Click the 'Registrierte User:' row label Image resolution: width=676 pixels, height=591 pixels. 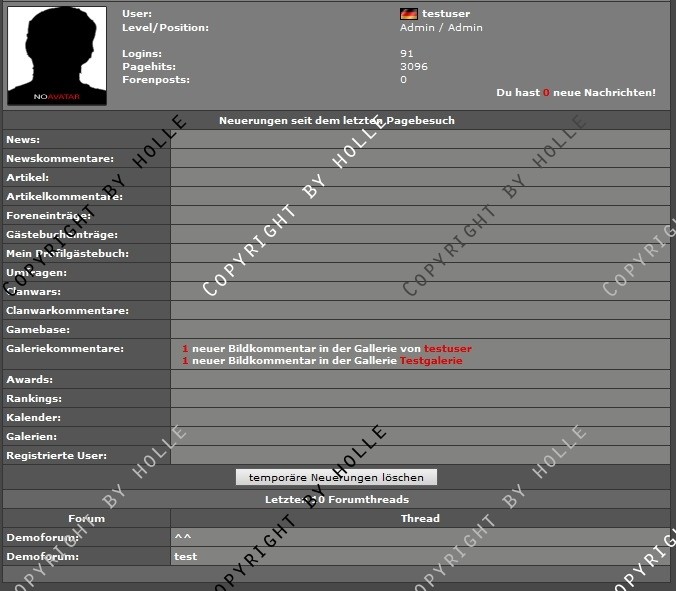pyautogui.click(x=56, y=456)
